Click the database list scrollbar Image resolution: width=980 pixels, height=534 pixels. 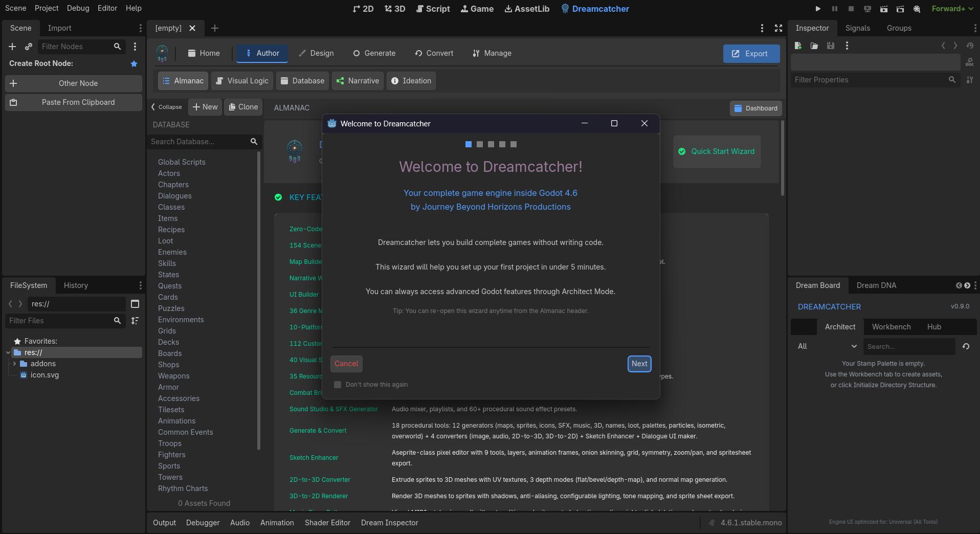259,302
